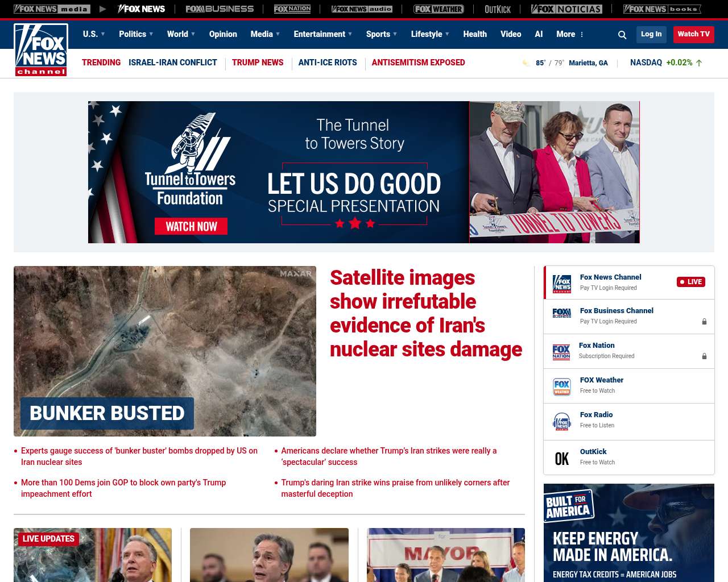Click the red LIVE badge
Viewport: 728px width, 582px height.
pos(691,282)
